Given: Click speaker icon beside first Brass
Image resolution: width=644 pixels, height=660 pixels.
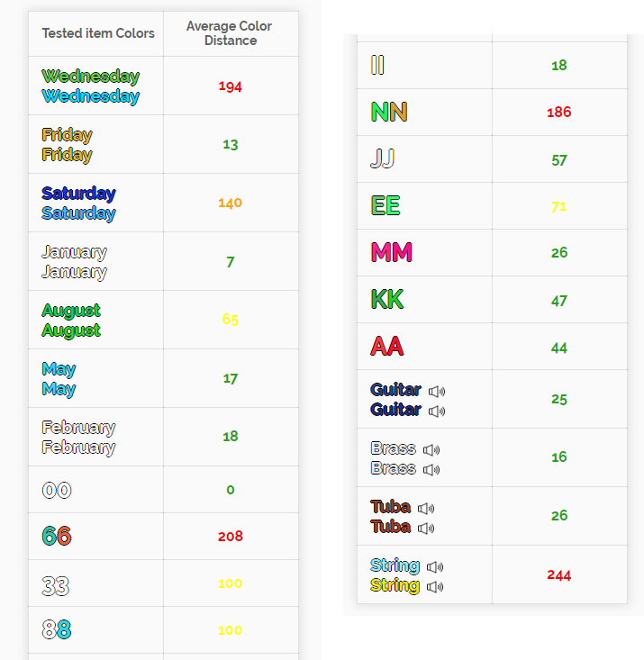Looking at the screenshot, I should (431, 450).
